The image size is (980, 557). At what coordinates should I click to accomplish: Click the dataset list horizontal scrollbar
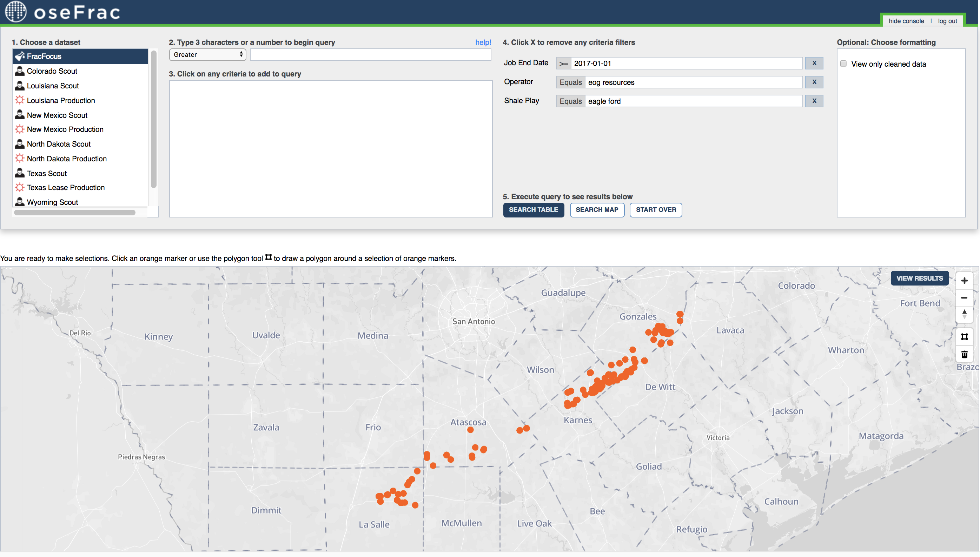point(75,212)
